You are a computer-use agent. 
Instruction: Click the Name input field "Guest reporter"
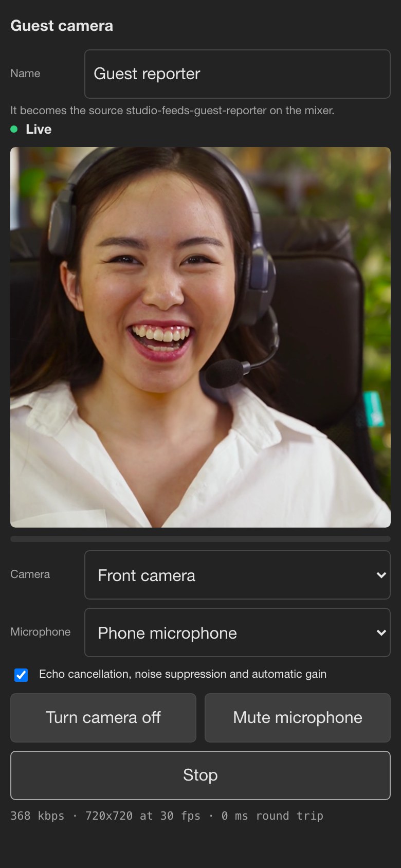click(237, 74)
